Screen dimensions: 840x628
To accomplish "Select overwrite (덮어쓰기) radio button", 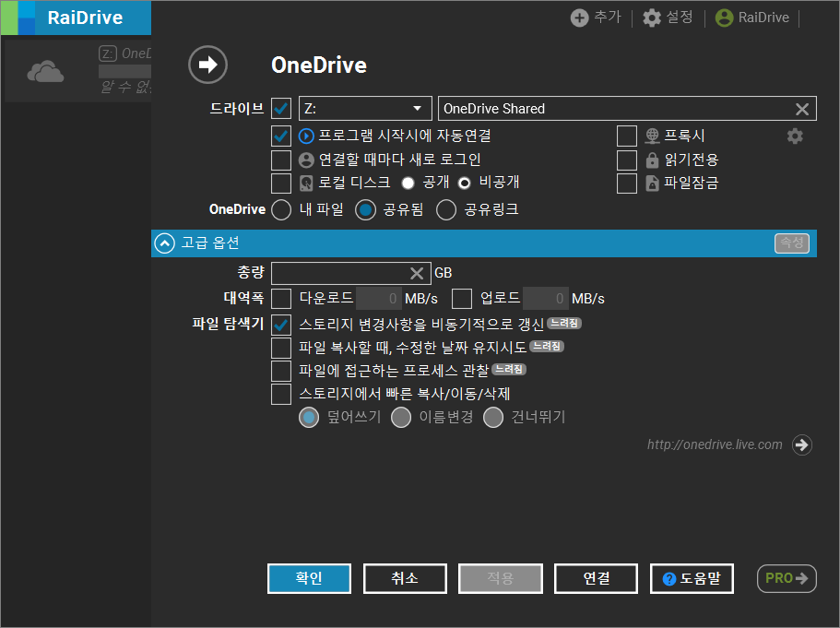I will tap(309, 418).
